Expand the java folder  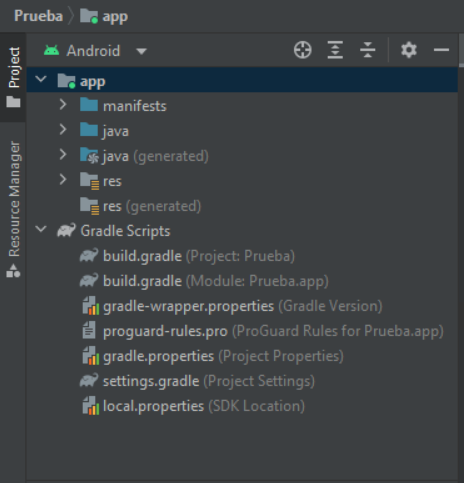pos(63,130)
